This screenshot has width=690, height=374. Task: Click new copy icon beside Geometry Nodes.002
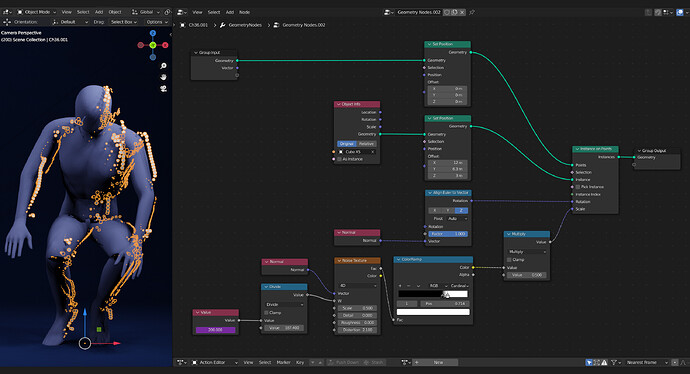click(454, 12)
